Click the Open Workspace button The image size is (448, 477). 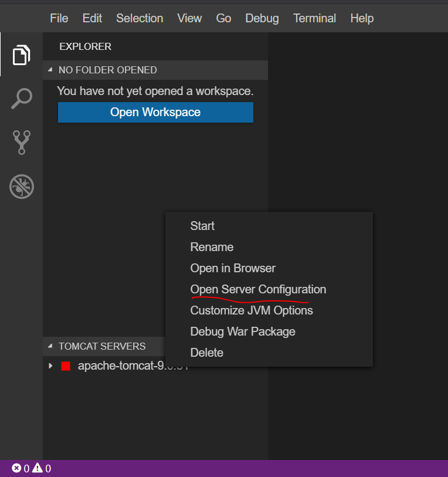[x=155, y=112]
